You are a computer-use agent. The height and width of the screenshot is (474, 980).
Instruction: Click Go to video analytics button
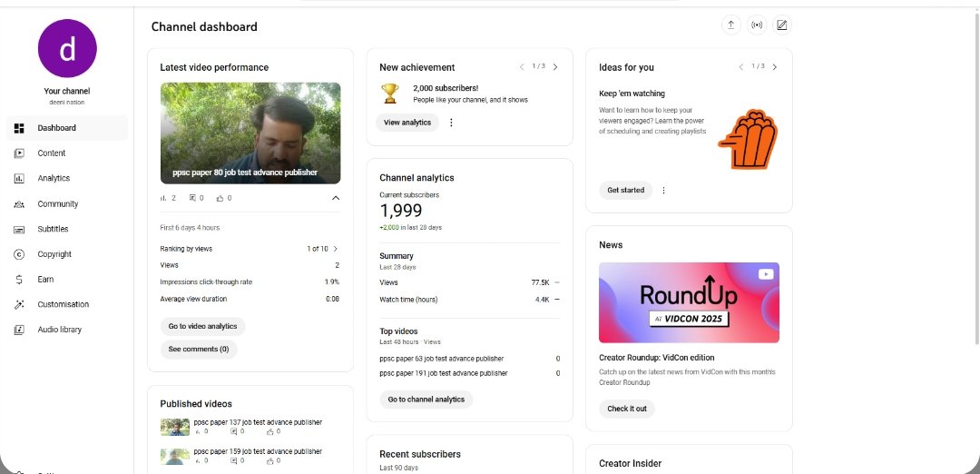click(202, 326)
